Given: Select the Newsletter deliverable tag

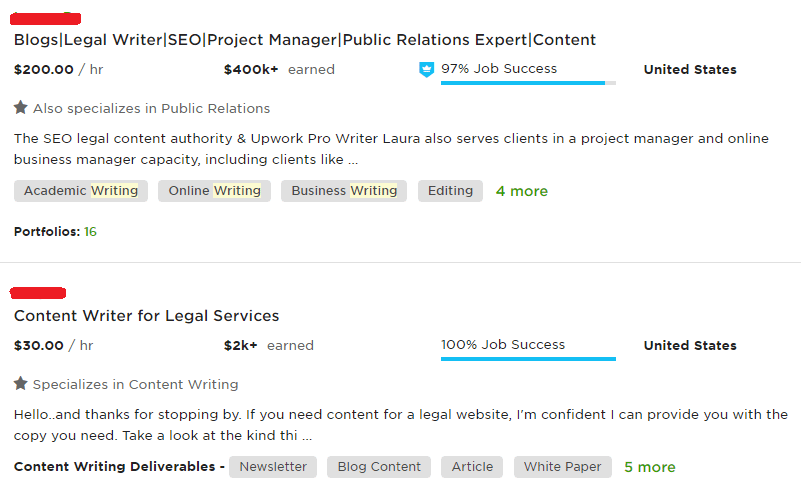Looking at the screenshot, I should (273, 467).
